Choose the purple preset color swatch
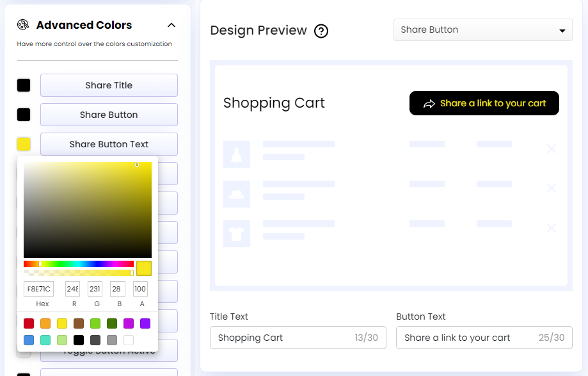The width and height of the screenshot is (588, 376). point(145,323)
